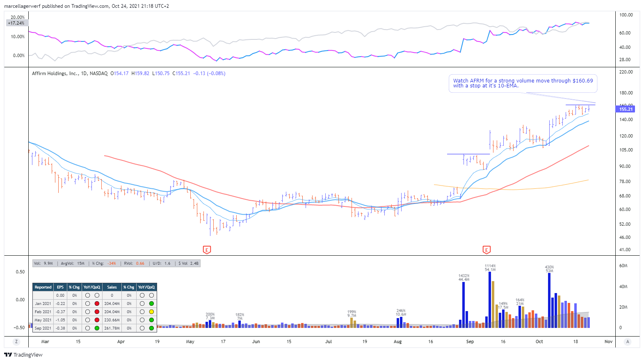Click the -1.05 EPS value

(x=60, y=320)
